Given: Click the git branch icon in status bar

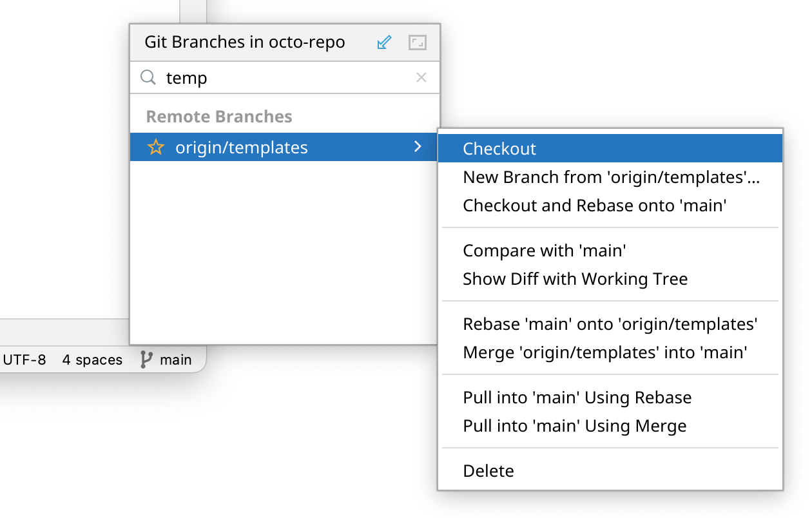Looking at the screenshot, I should tap(146, 360).
